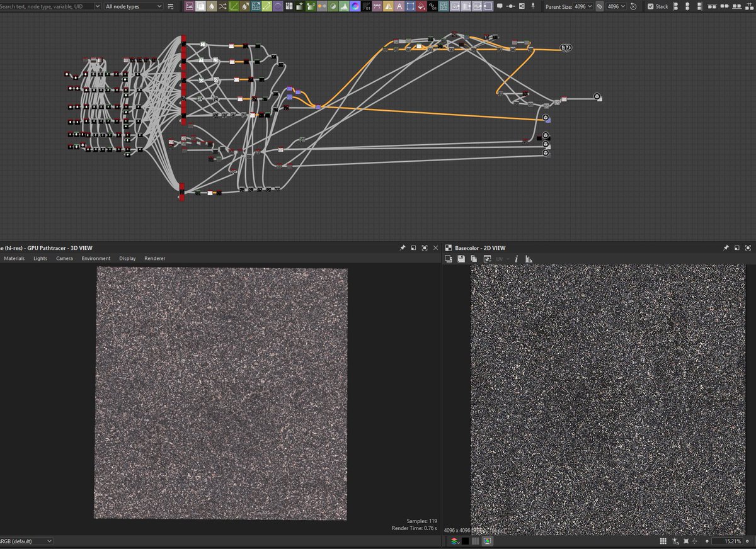Add an FX-Map node (grid icon)
756x549 pixels.
click(289, 6)
